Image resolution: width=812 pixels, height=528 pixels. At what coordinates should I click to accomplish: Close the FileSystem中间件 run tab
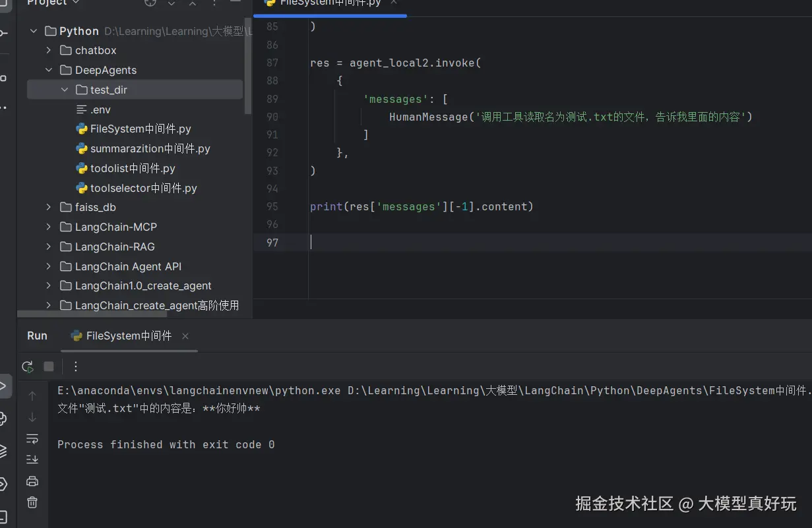click(x=185, y=336)
